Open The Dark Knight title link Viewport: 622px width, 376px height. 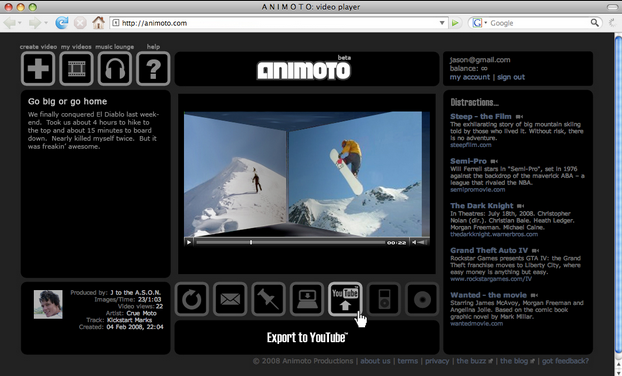tap(482, 206)
